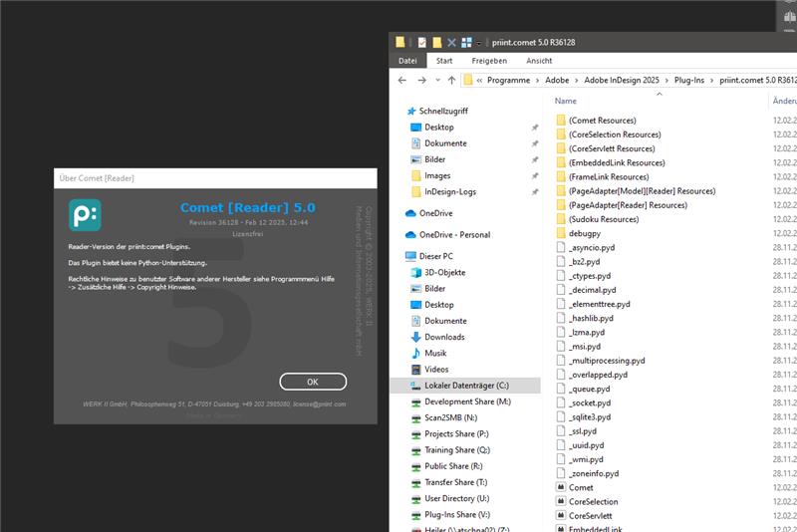
Task: Open User Directory (U:) drive
Action: (457, 498)
